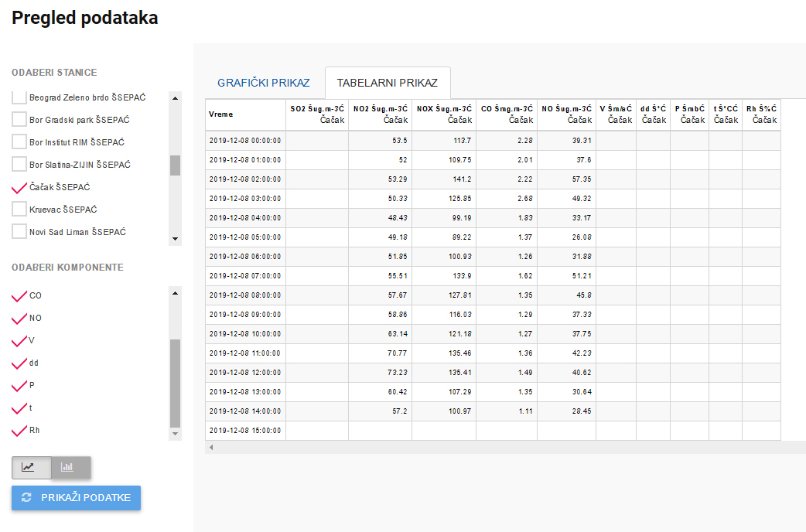
Task: Uncheck the CO component
Action: coord(19,295)
